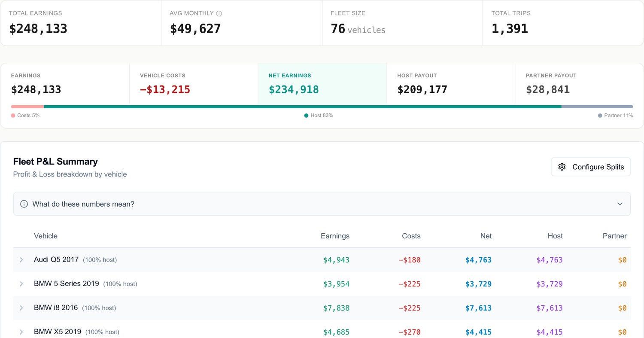The image size is (644, 338).
Task: Select the Partner Payout card
Action: pos(579,84)
